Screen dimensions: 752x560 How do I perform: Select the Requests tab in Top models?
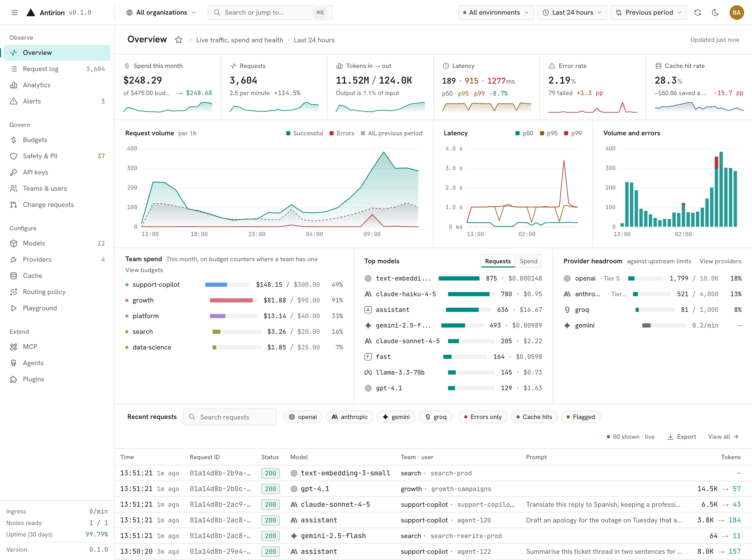tap(497, 261)
